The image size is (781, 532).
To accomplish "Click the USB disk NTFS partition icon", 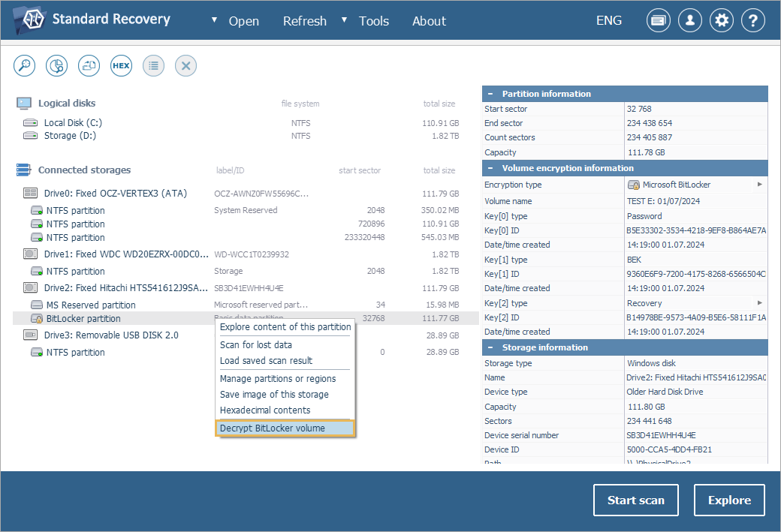I will (37, 353).
